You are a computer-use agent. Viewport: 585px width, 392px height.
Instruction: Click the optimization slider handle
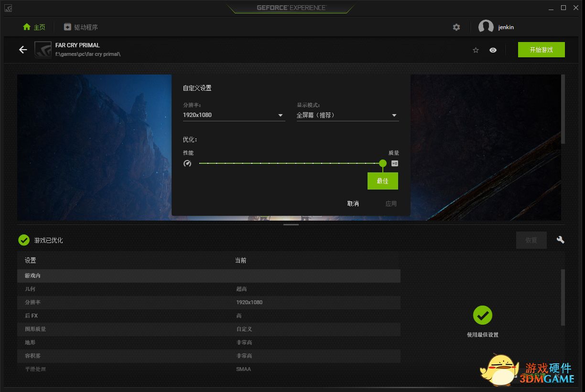(382, 163)
